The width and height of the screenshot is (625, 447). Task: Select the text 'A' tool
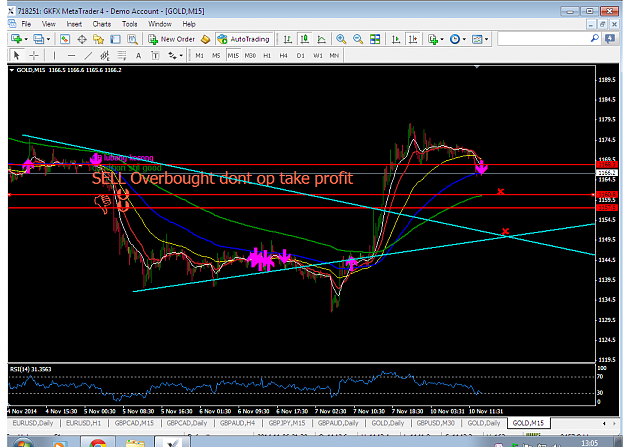138,55
